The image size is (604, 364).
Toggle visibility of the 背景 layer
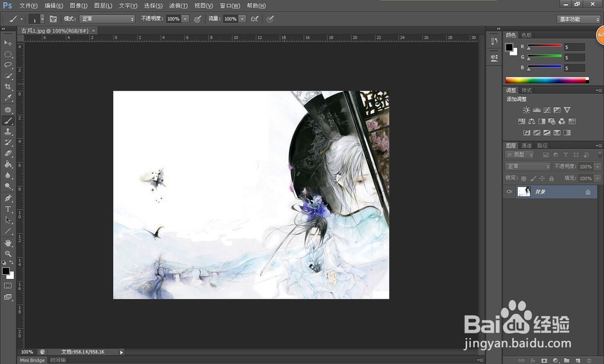509,191
